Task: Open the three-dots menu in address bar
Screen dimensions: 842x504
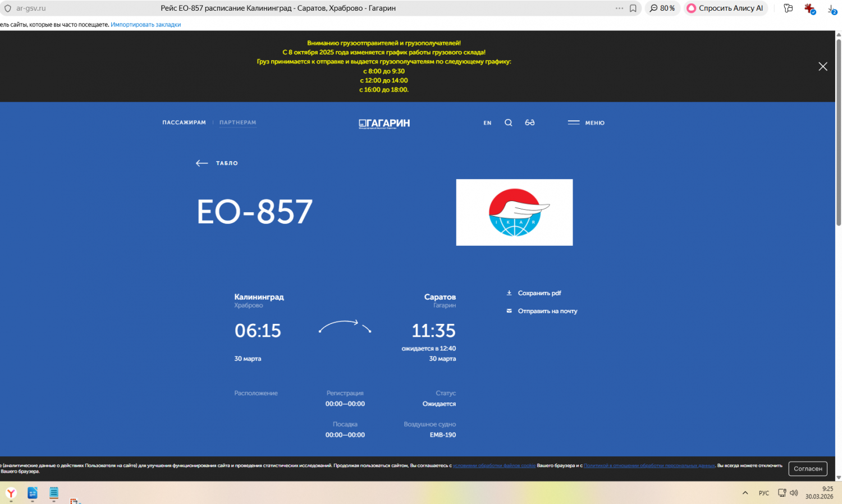Action: (619, 8)
